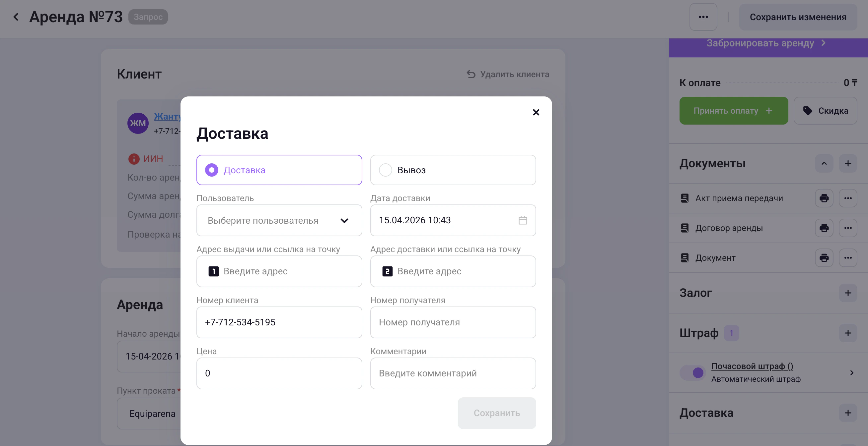The width and height of the screenshot is (868, 446).
Task: Add a new Штраф with plus icon
Action: tap(848, 333)
